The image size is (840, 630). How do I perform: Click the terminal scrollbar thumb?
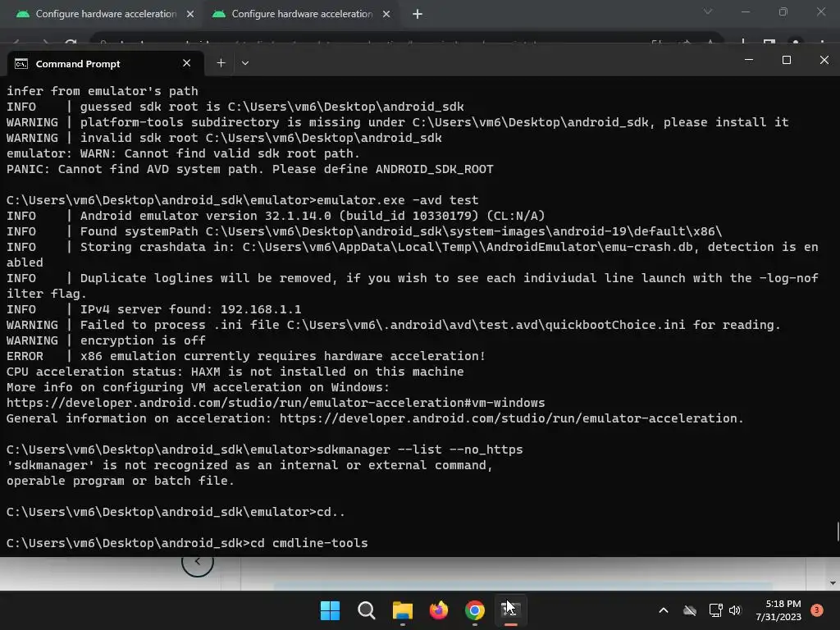click(838, 532)
